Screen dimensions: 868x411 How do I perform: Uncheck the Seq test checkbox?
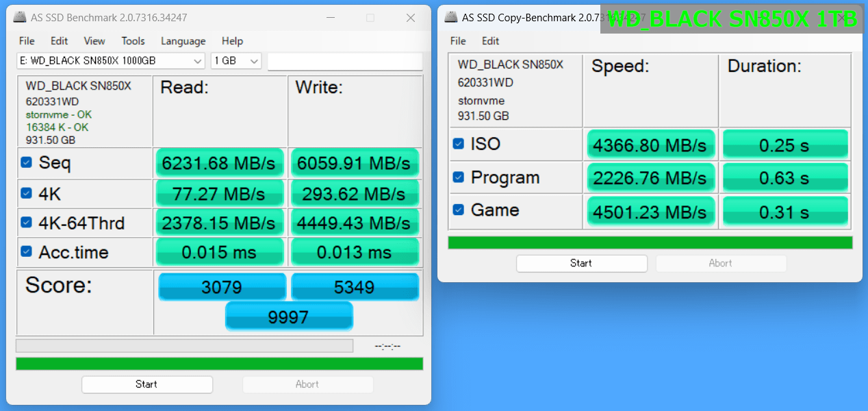26,162
